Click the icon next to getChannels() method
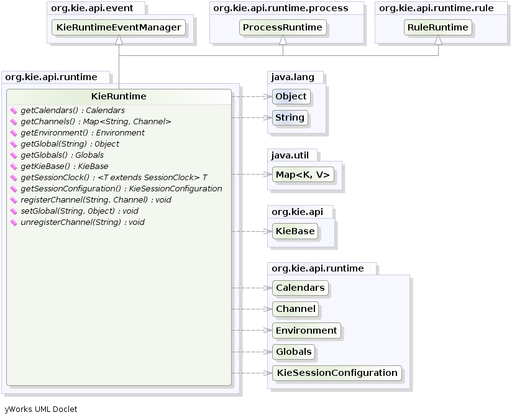The height and width of the screenshot is (420, 512). [x=14, y=122]
